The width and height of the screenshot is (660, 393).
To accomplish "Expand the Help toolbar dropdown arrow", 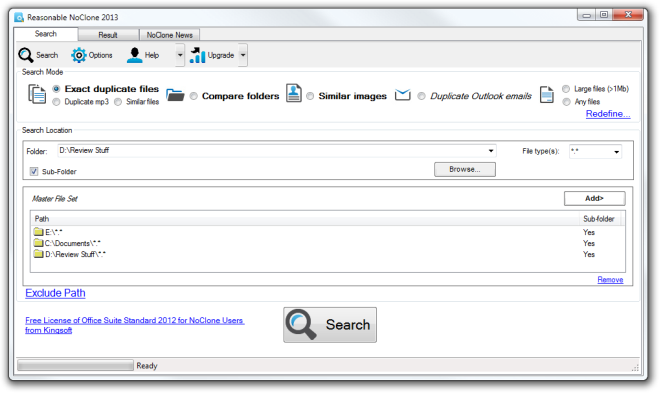I will [180, 55].
